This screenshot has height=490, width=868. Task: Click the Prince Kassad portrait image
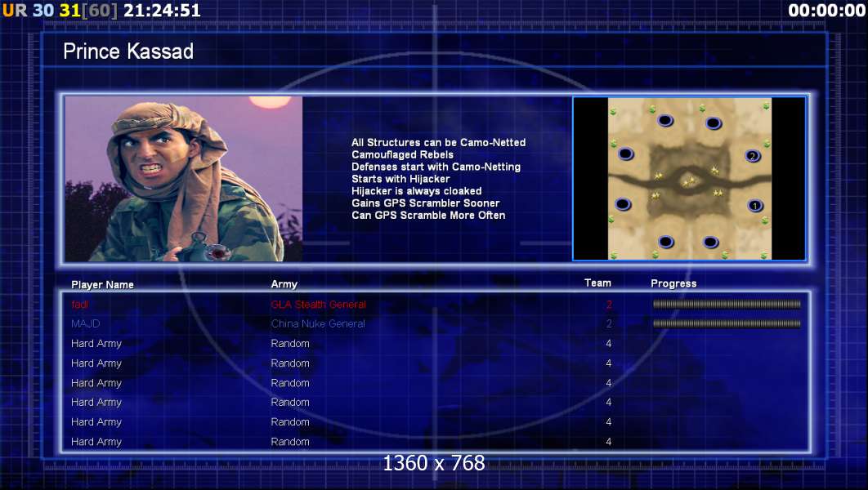point(184,179)
